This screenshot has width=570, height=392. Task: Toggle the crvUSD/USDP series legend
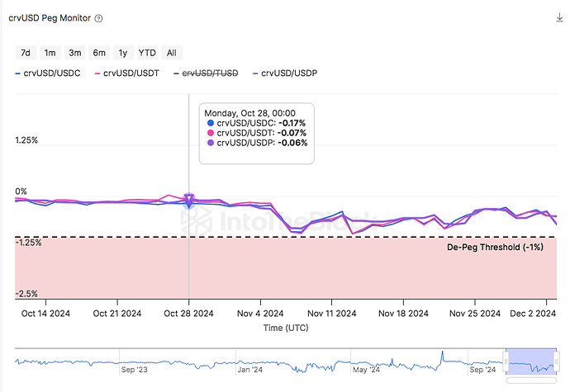[x=285, y=73]
